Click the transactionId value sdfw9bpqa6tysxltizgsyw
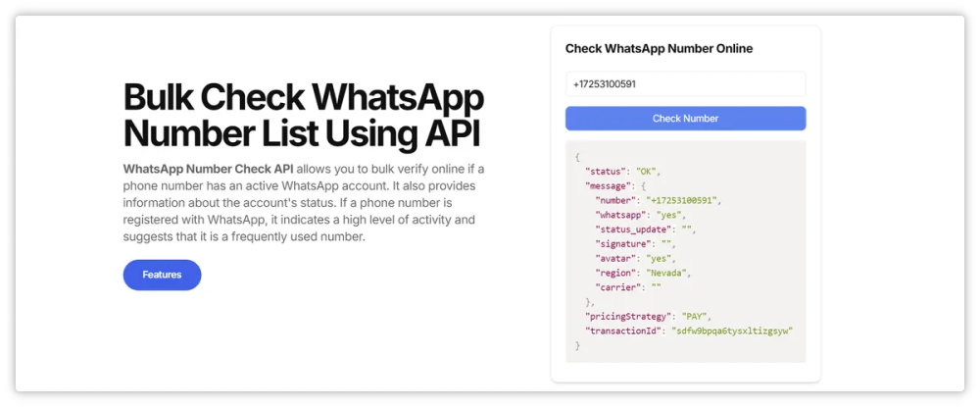The height and width of the screenshot is (407, 980). coord(732,331)
